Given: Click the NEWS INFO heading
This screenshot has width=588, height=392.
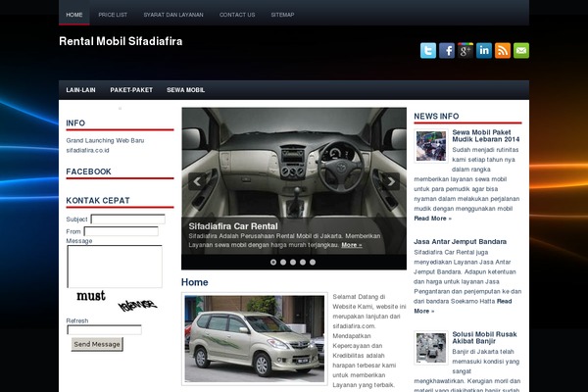Looking at the screenshot, I should click(x=436, y=117).
